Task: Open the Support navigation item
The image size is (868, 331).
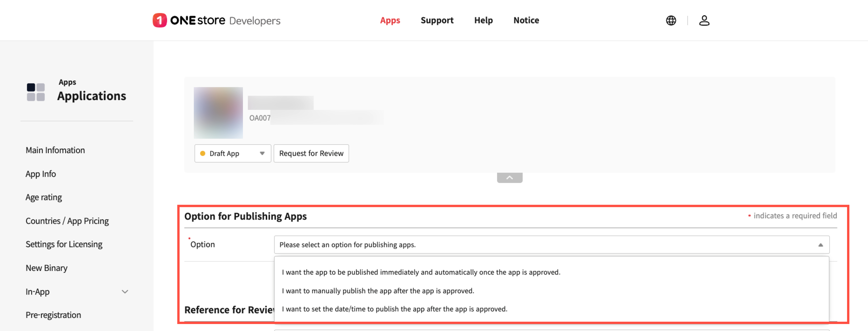Action: (x=437, y=20)
